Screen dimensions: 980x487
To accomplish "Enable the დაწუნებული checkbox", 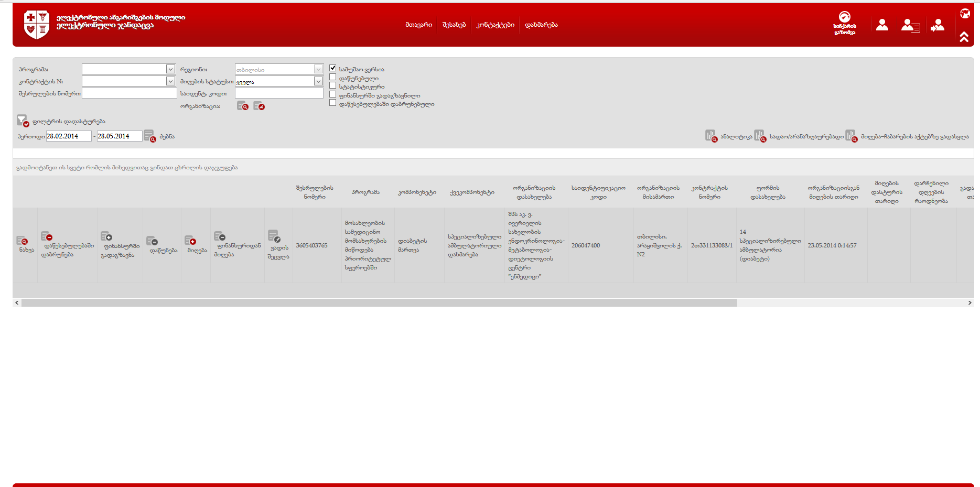I will pyautogui.click(x=332, y=77).
